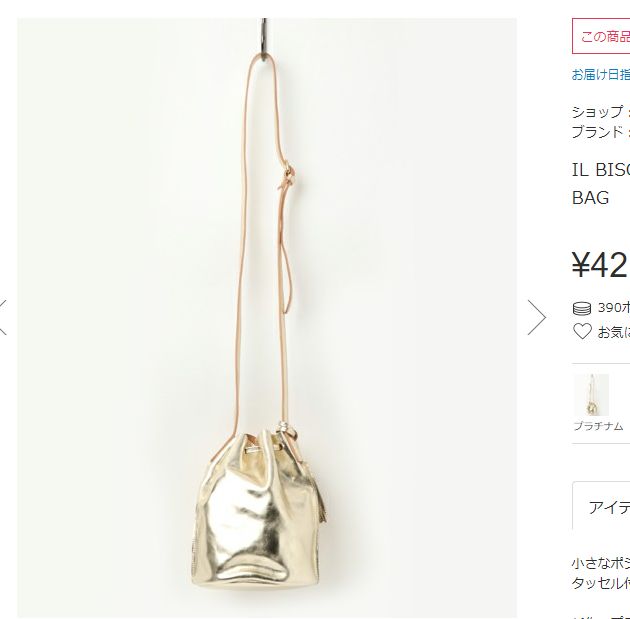Click the 390ポ points text
630x619 pixels.
[614, 308]
